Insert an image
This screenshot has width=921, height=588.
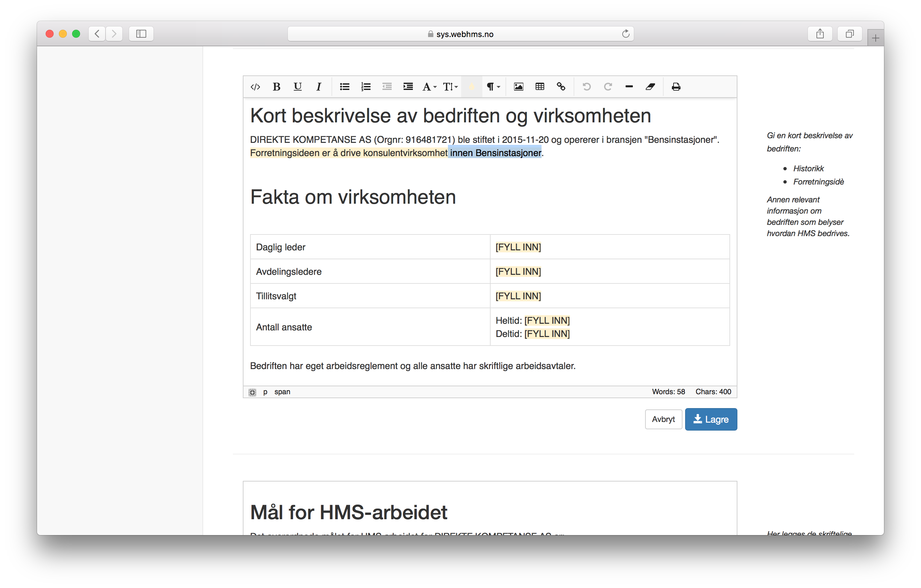point(518,87)
